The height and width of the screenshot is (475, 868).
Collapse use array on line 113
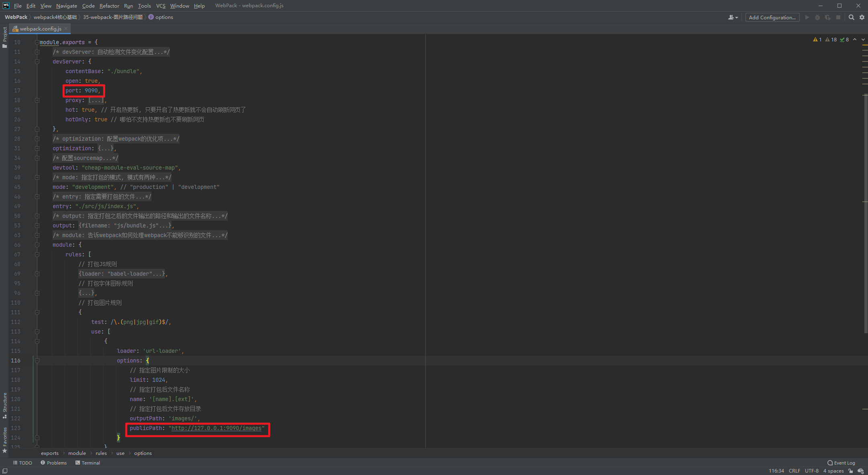click(37, 332)
